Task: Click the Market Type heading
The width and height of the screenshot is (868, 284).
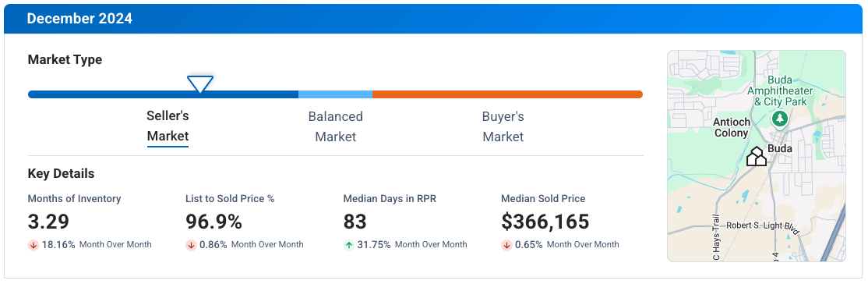Action: pyautogui.click(x=65, y=60)
